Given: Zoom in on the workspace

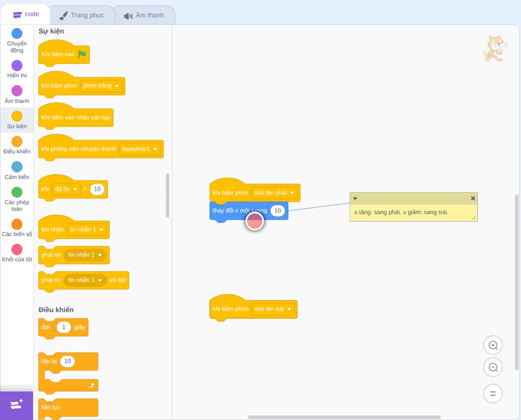Looking at the screenshot, I should pos(493,345).
